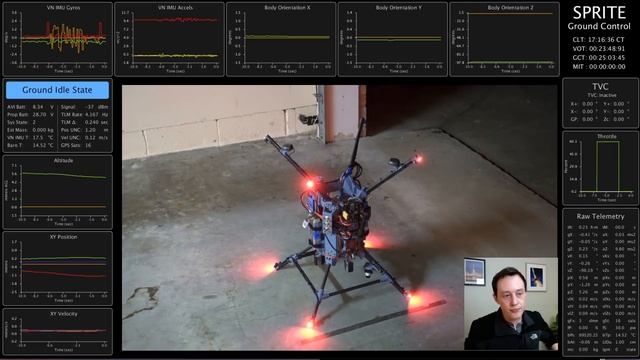Screen dimensions: 640x360
Task: Click the CLT: 17:16:36 CT clock
Action: point(598,40)
